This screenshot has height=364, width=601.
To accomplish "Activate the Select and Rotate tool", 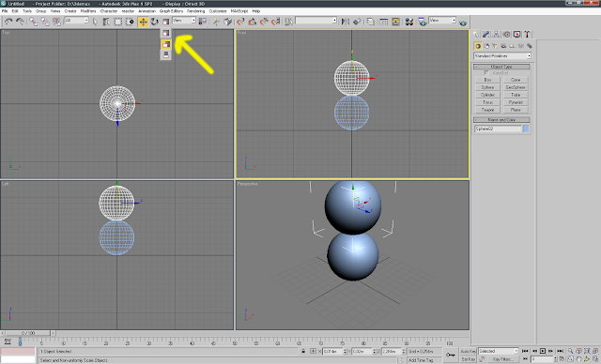I will click(x=154, y=22).
